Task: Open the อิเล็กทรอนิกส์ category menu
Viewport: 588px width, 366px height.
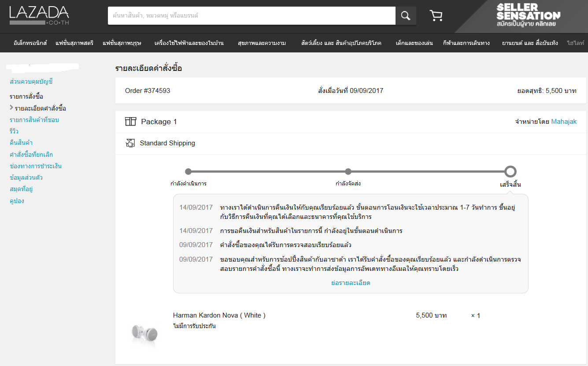Action: point(30,43)
